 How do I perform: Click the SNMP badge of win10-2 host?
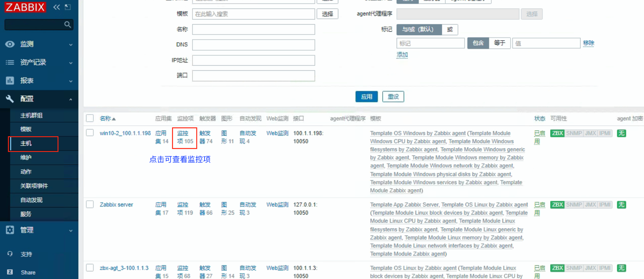(574, 133)
